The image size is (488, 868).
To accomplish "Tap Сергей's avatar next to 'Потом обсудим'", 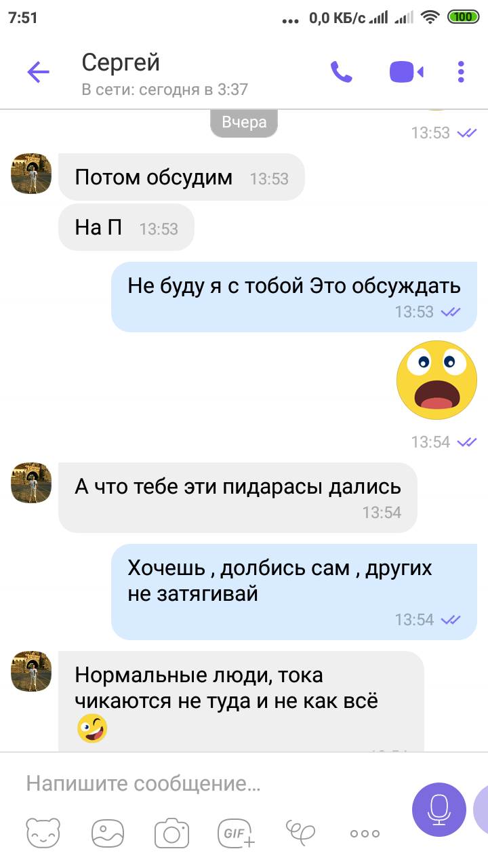I will click(x=32, y=174).
